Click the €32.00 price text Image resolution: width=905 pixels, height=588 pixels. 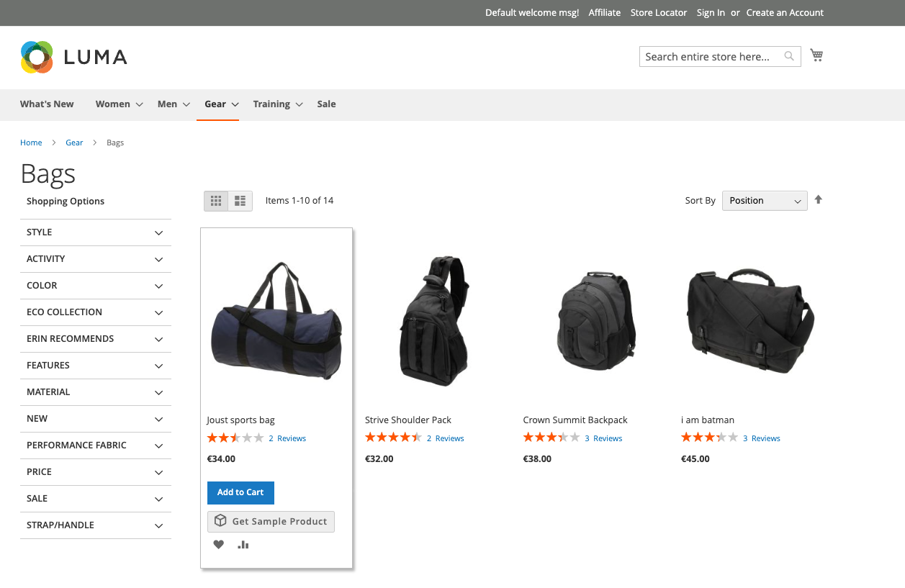[379, 459]
